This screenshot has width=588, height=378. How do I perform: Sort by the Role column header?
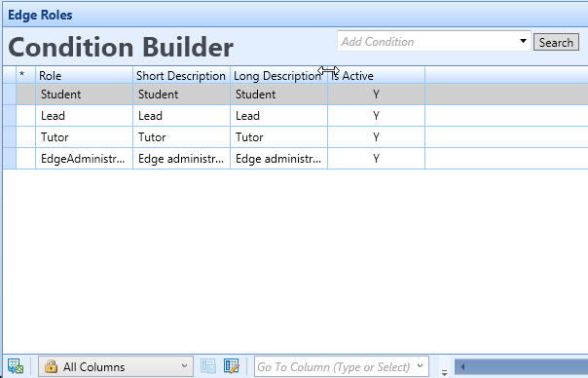point(84,75)
